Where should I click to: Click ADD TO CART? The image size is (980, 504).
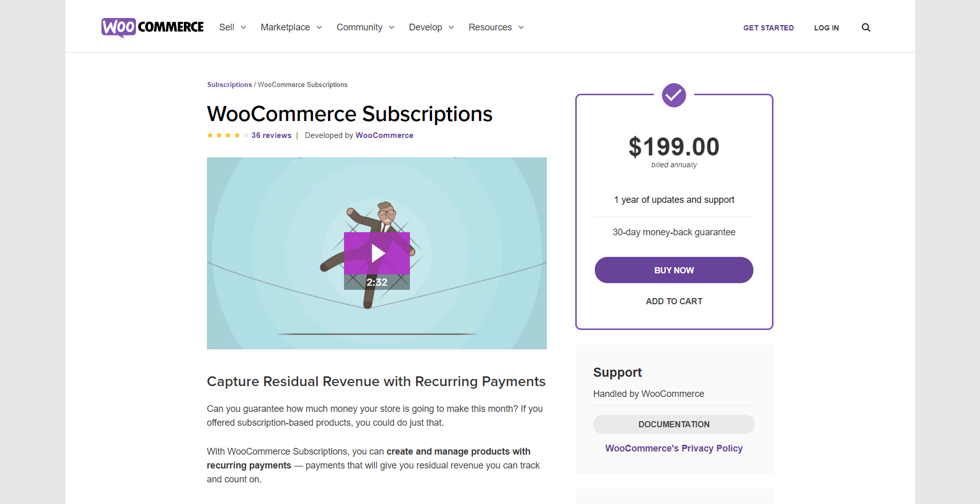coord(674,301)
